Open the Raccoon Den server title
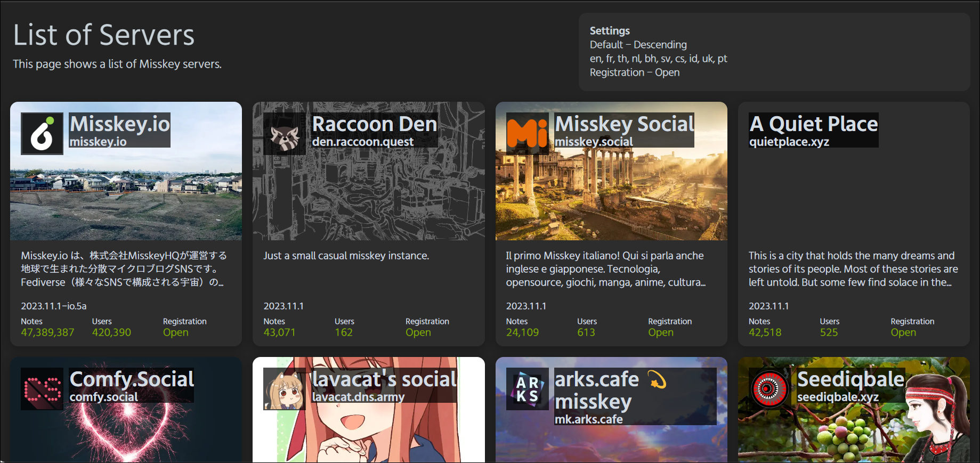Screen dimensions: 980x463 (375, 124)
